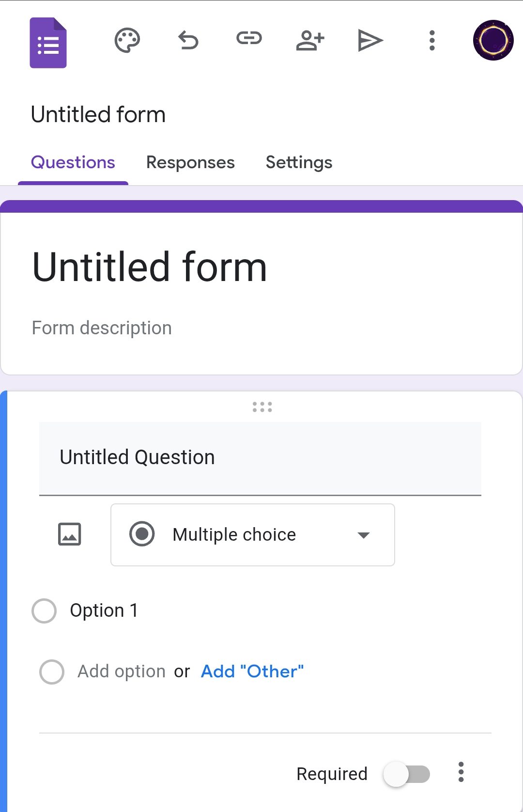523x812 pixels.
Task: Click the Form description field
Action: (x=102, y=328)
